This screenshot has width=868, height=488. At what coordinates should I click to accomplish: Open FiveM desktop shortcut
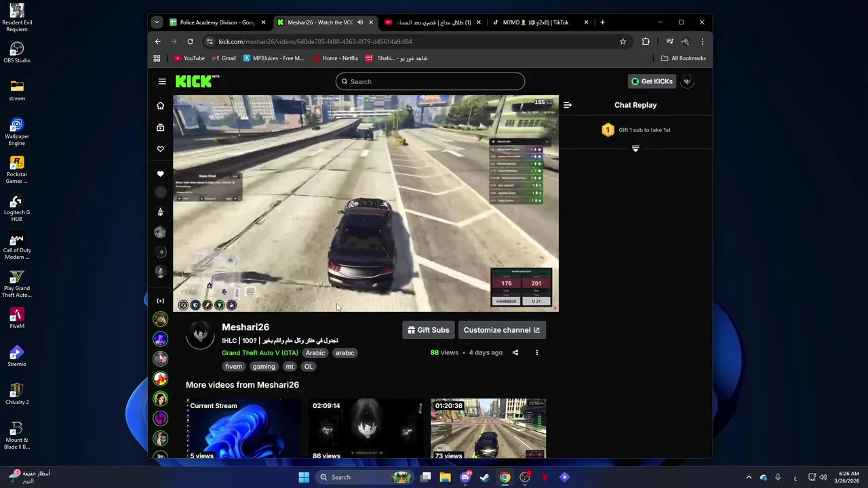coord(17,319)
